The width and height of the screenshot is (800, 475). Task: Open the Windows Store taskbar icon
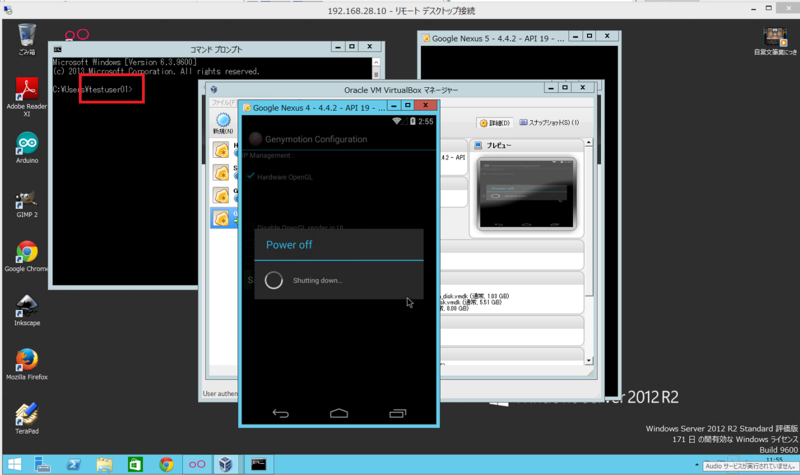click(x=135, y=464)
